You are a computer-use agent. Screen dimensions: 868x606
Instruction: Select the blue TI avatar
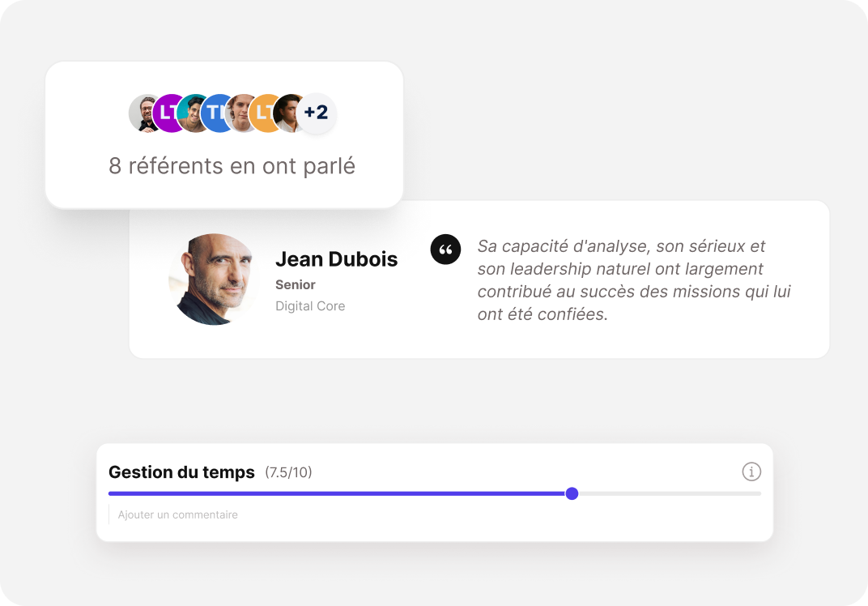point(215,113)
